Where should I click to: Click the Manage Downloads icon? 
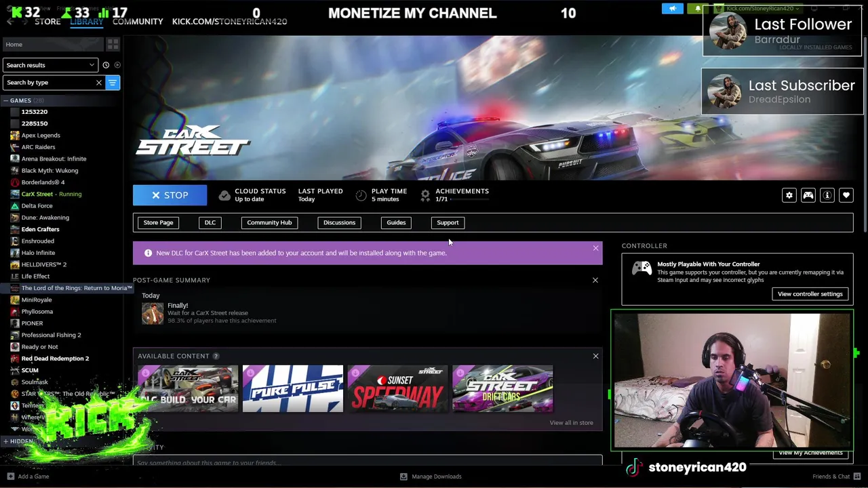point(403,476)
